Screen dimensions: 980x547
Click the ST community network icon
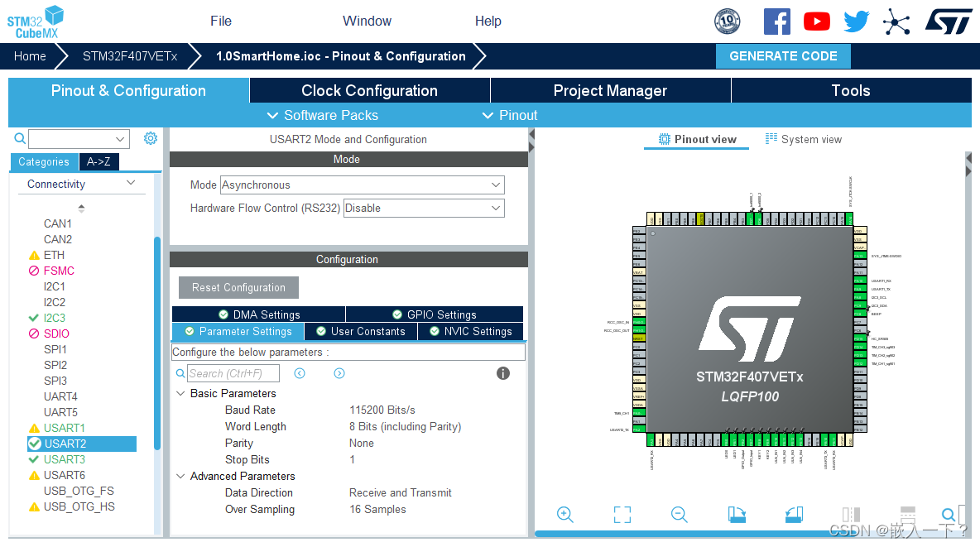896,22
